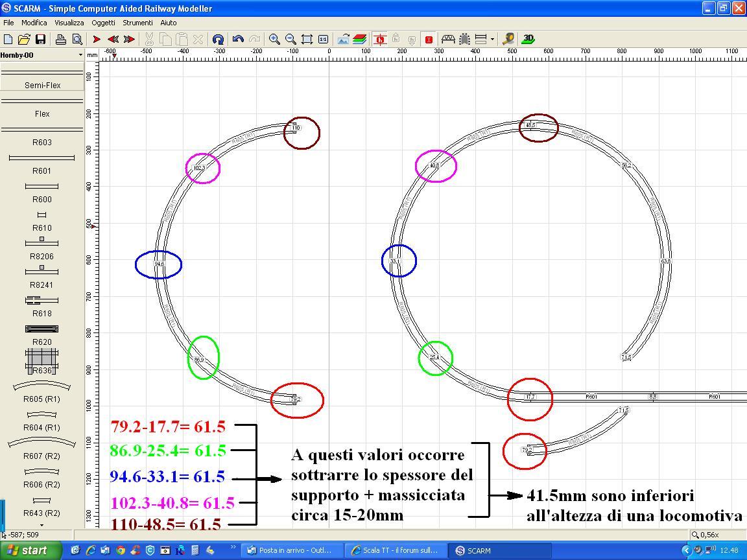The height and width of the screenshot is (560, 747).
Task: Click the Redo arrow icon
Action: [255, 39]
